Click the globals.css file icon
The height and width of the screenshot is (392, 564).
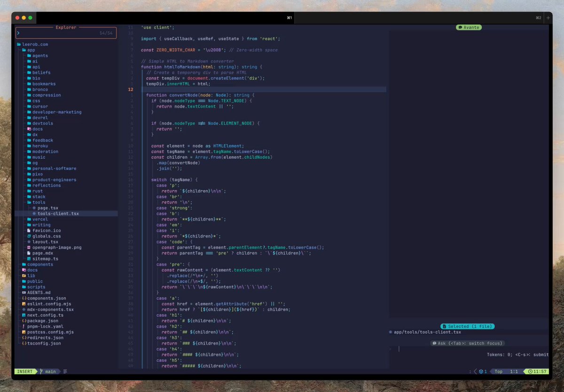[29, 236]
